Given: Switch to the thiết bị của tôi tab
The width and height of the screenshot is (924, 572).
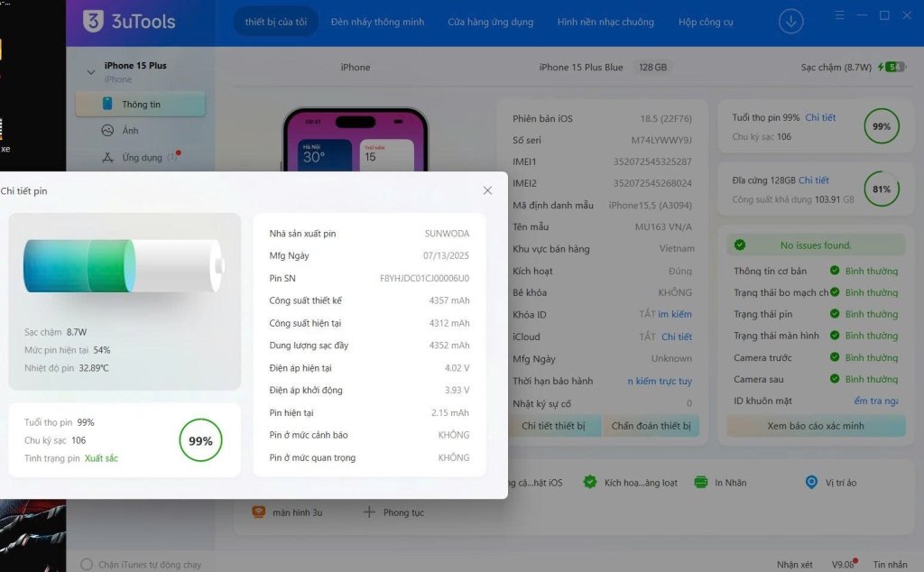Looking at the screenshot, I should (x=276, y=22).
